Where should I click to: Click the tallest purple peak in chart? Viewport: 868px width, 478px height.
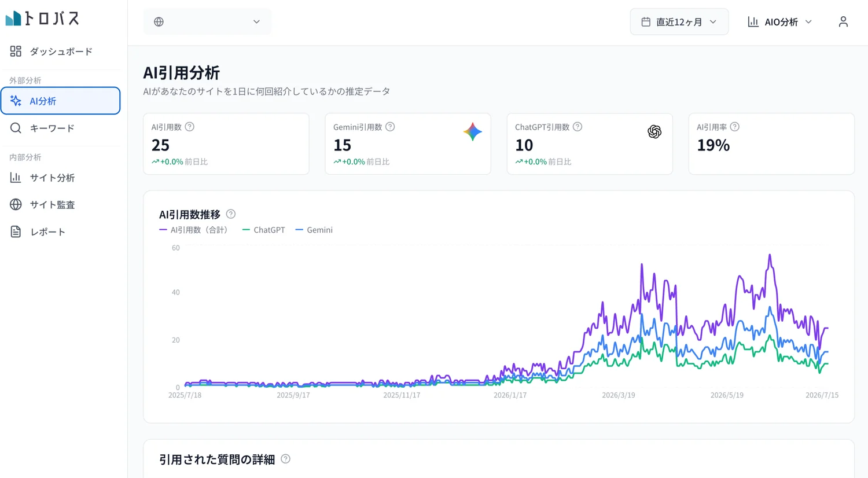pyautogui.click(x=770, y=255)
